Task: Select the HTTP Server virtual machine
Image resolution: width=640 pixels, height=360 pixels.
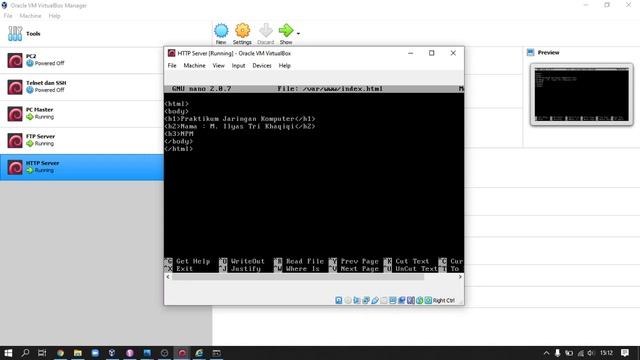Action: click(82, 167)
